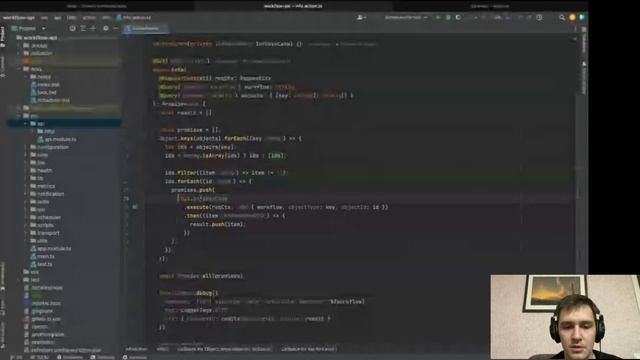Switch to the left window tab at top

tap(97, 6)
